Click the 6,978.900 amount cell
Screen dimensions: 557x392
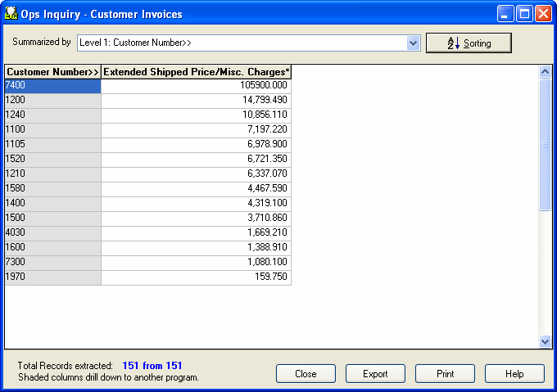tap(197, 145)
